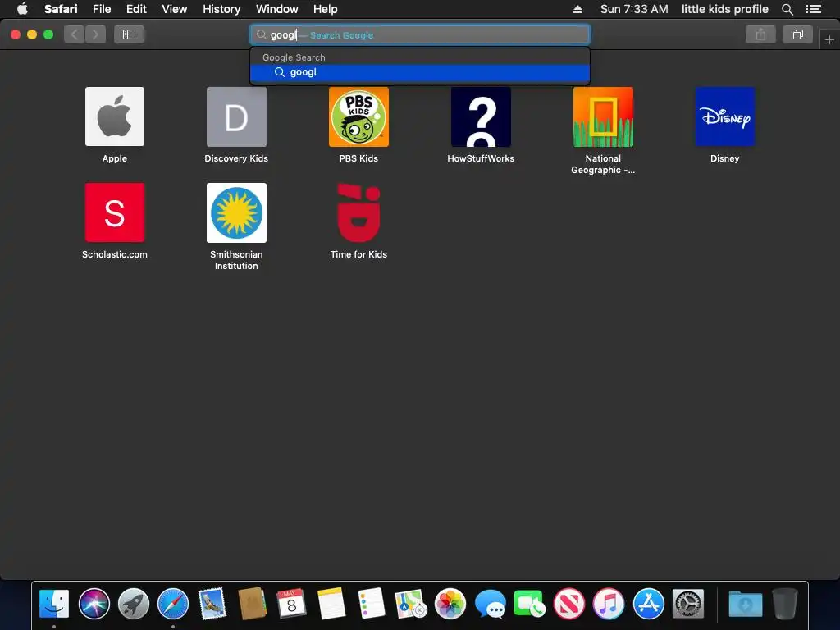Viewport: 840px width, 630px height.
Task: Go back with the back arrow
Action: pyautogui.click(x=75, y=34)
